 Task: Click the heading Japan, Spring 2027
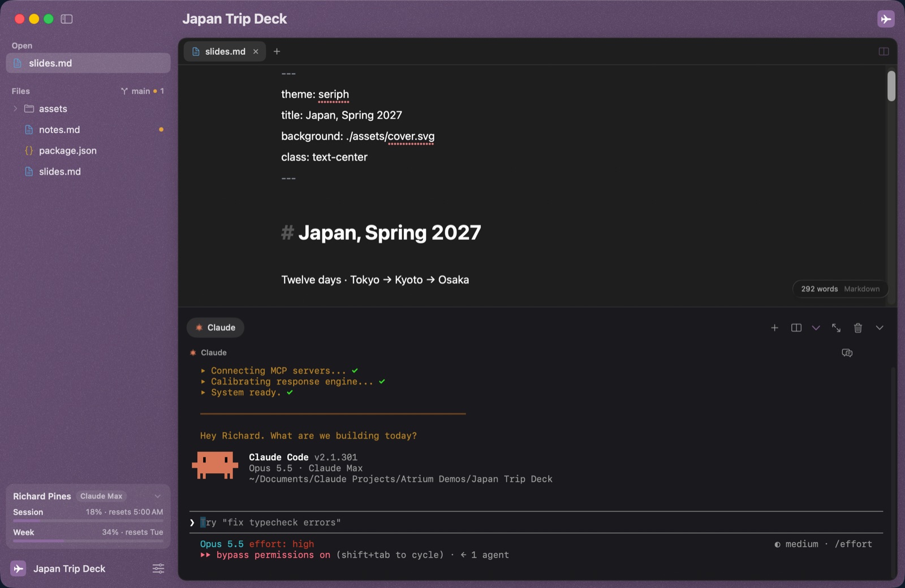[x=390, y=232]
